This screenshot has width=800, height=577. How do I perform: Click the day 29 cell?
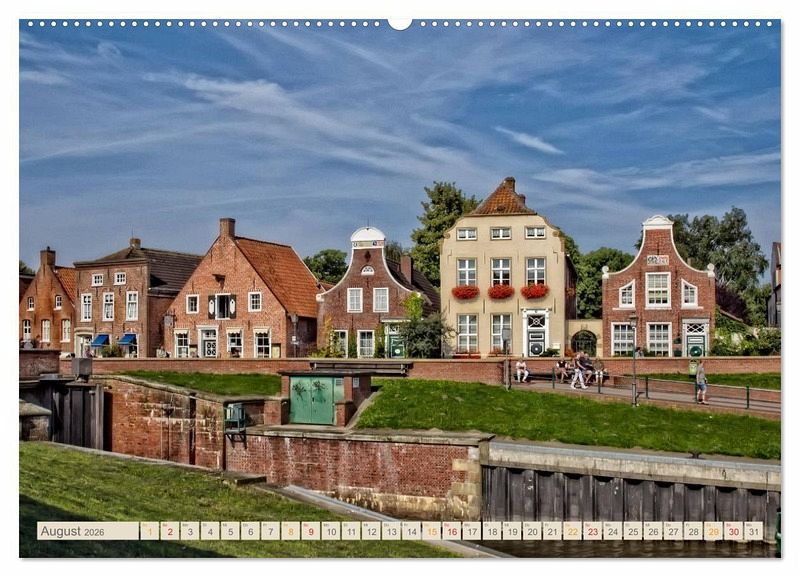click(713, 531)
